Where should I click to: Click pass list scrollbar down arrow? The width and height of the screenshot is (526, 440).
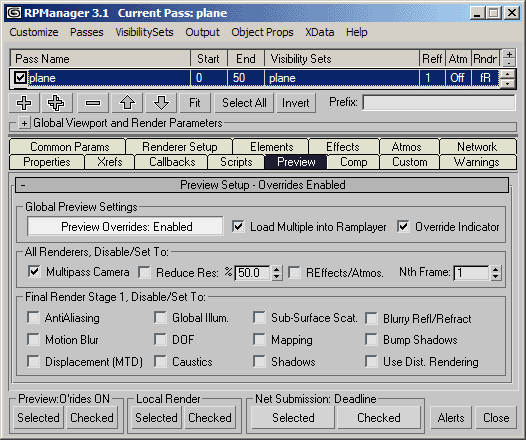507,83
